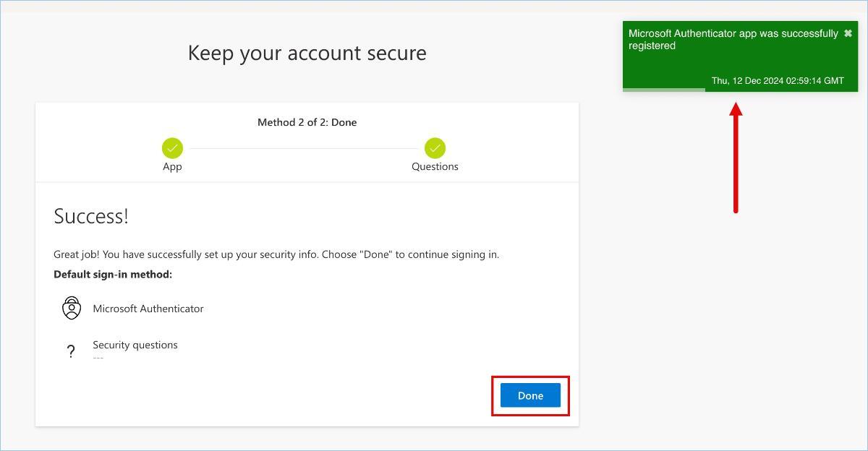Click the "Keep your account secure" heading

(x=307, y=53)
